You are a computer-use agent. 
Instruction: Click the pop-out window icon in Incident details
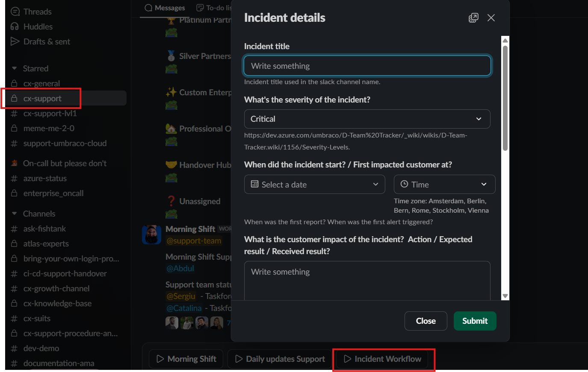(x=473, y=18)
